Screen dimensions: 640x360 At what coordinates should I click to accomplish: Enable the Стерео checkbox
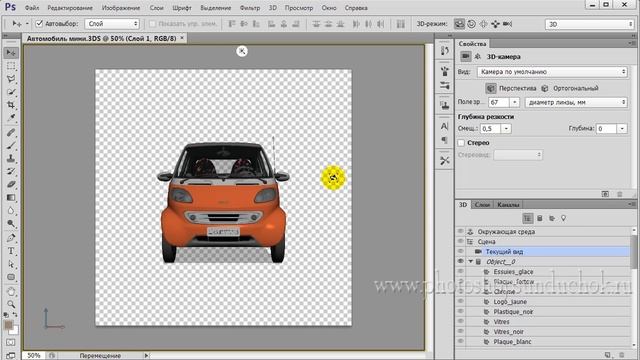click(461, 143)
